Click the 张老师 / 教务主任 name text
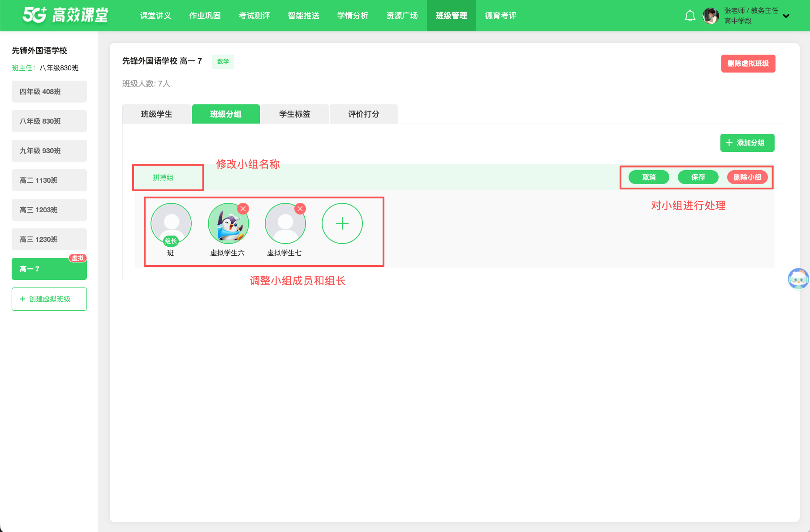Screen dimensions: 810x532 (x=751, y=10)
